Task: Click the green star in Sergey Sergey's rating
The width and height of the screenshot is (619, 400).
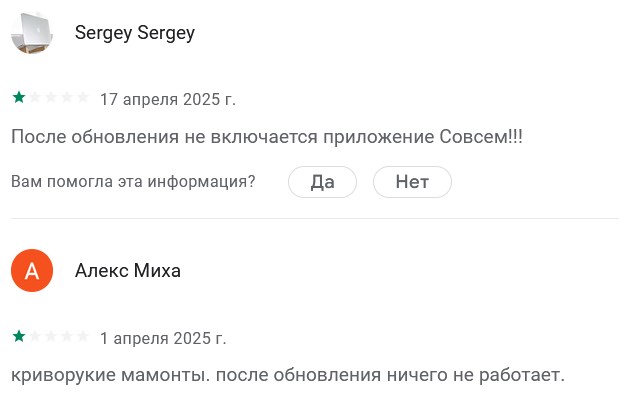Action: tap(19, 97)
